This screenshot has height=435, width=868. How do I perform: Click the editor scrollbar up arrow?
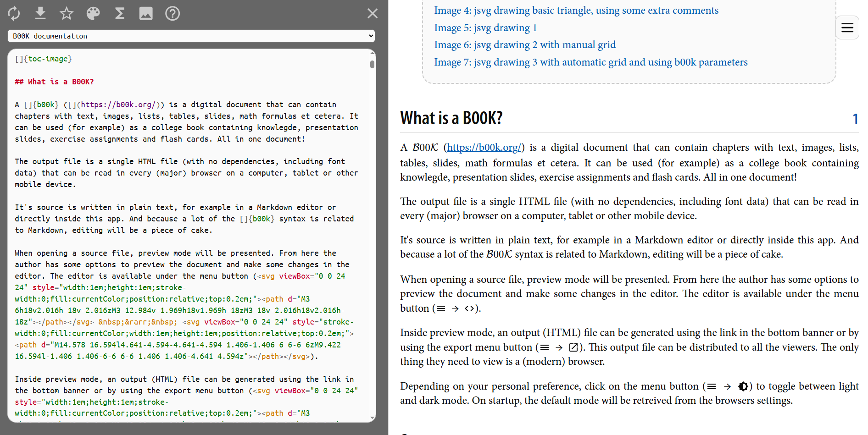372,54
